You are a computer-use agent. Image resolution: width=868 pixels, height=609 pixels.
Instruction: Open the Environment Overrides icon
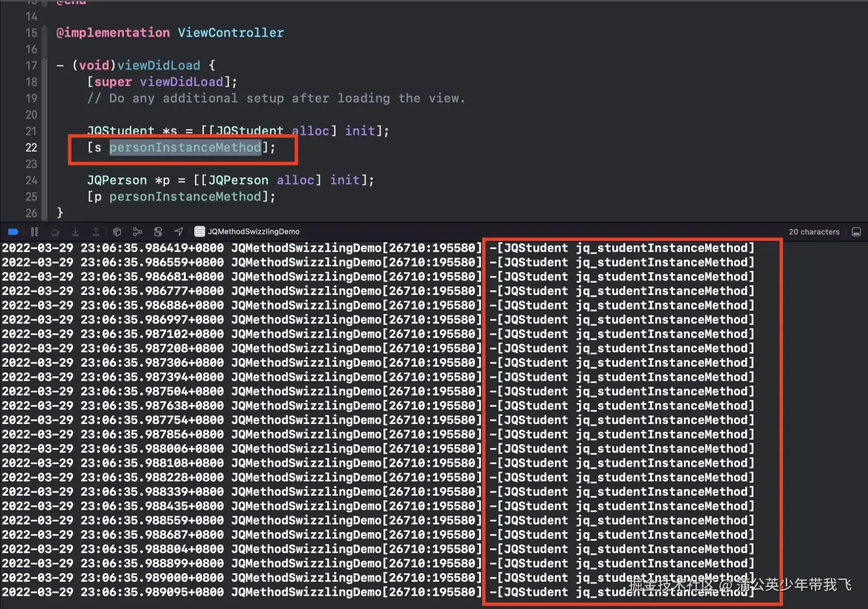[158, 232]
